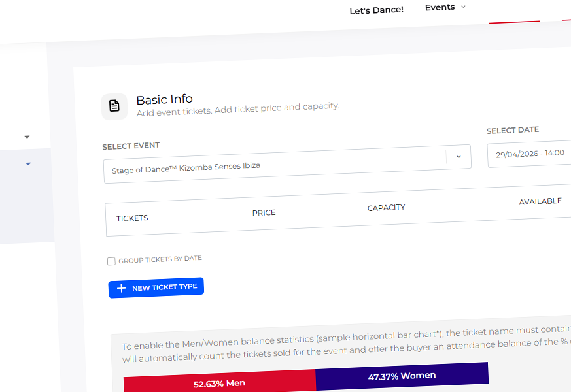Click the Capacity column header
Viewport: 571px width, 392px height.
click(x=387, y=208)
